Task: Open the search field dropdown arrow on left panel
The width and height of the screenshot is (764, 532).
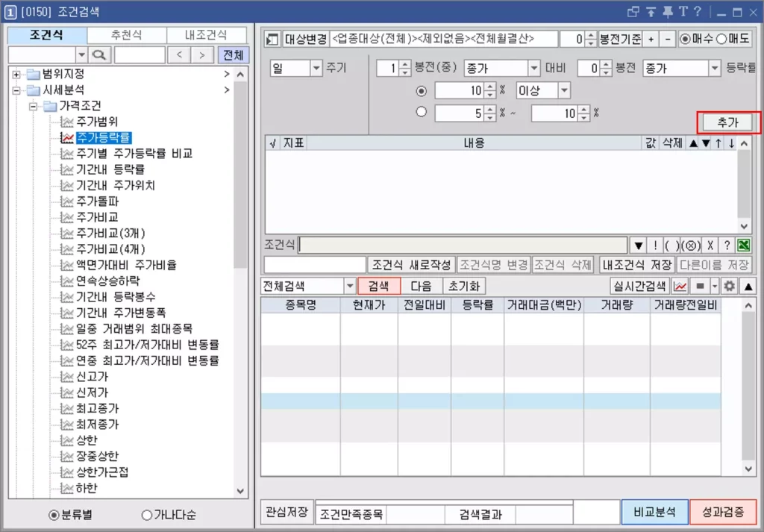Action: (81, 55)
